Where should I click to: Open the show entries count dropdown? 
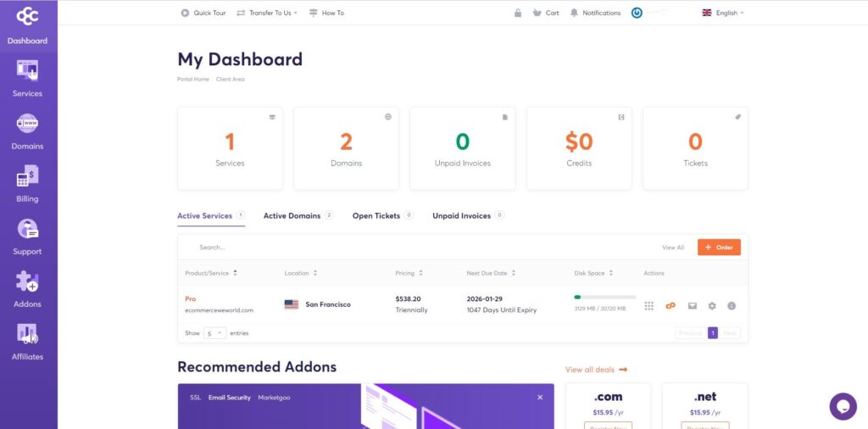coord(214,333)
